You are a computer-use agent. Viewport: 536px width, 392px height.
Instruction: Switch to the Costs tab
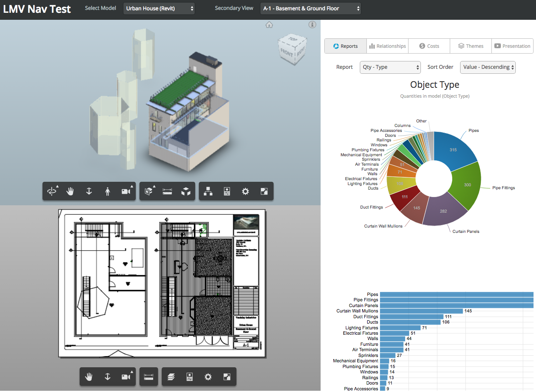click(x=429, y=46)
